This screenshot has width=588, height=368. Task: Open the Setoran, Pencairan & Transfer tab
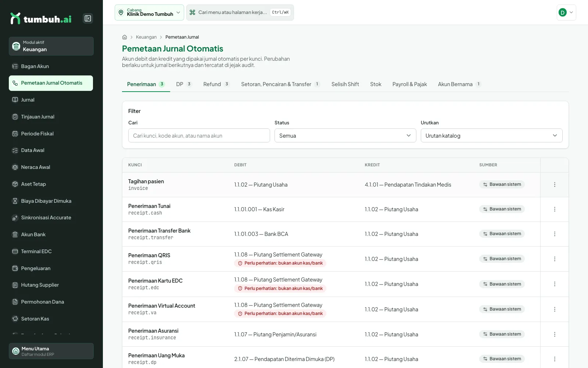(280, 84)
